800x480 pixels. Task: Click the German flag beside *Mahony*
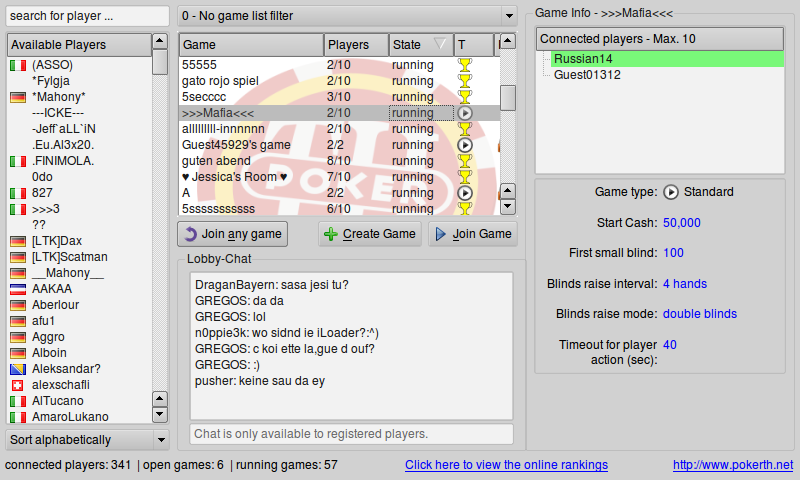[17, 97]
